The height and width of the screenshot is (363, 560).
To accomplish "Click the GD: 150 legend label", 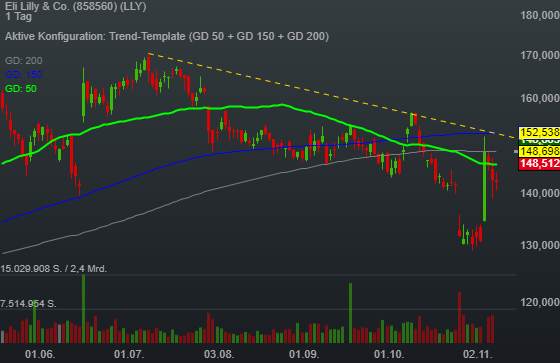I will [24, 75].
